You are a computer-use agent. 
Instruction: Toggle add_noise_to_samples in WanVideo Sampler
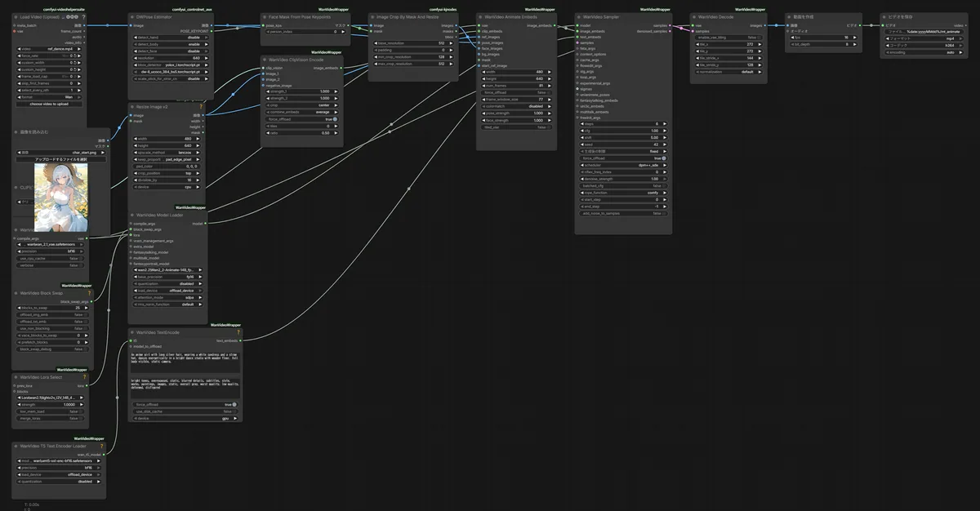(623, 213)
